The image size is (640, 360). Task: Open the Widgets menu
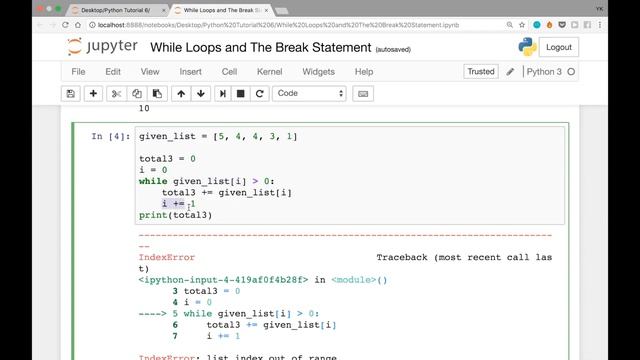click(318, 72)
